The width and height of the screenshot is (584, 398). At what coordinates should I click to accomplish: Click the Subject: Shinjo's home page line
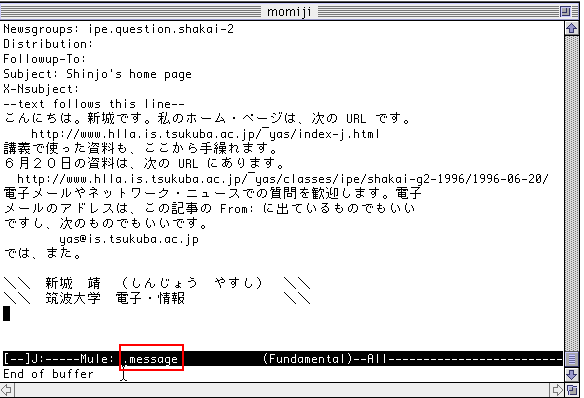click(x=97, y=74)
